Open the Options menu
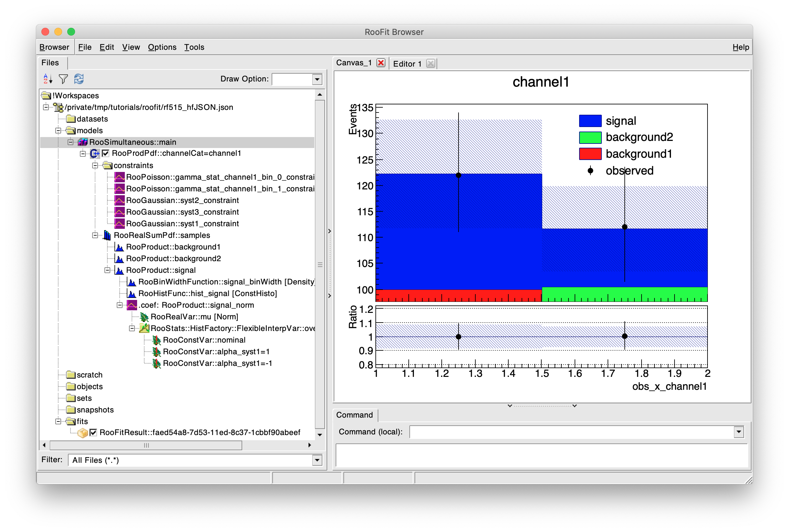 point(162,47)
